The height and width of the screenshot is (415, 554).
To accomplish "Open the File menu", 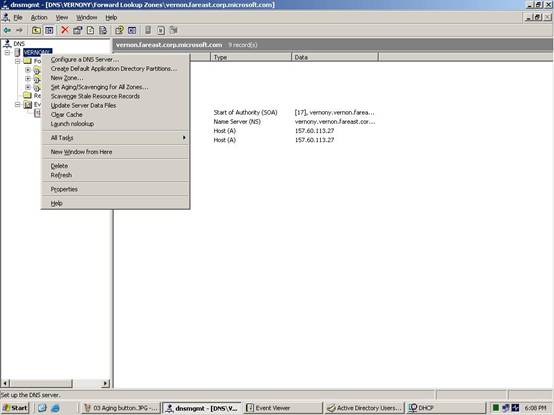I will pos(18,17).
